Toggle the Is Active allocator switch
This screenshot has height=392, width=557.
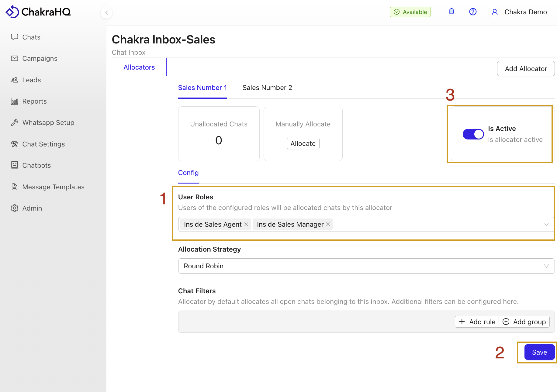click(473, 134)
